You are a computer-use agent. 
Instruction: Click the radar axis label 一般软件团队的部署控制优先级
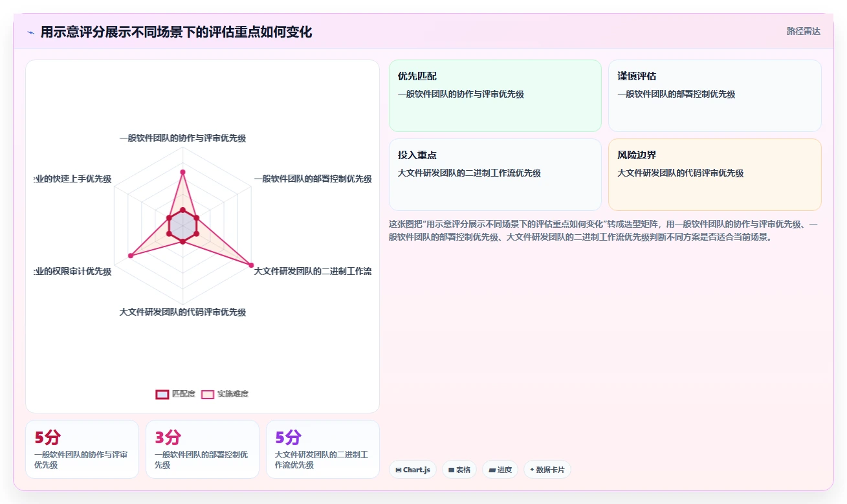click(313, 179)
